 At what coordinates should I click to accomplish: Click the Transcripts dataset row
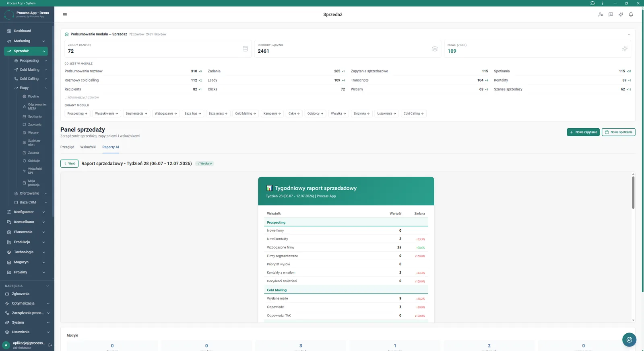419,80
